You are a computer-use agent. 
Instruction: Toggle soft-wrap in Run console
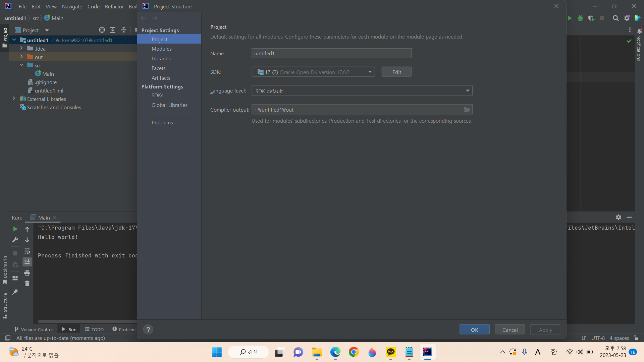coord(27,251)
